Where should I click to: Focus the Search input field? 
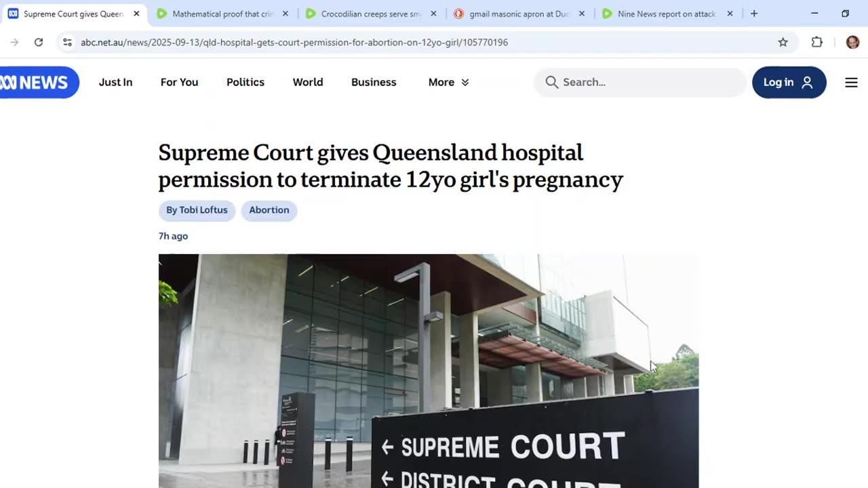pos(640,82)
